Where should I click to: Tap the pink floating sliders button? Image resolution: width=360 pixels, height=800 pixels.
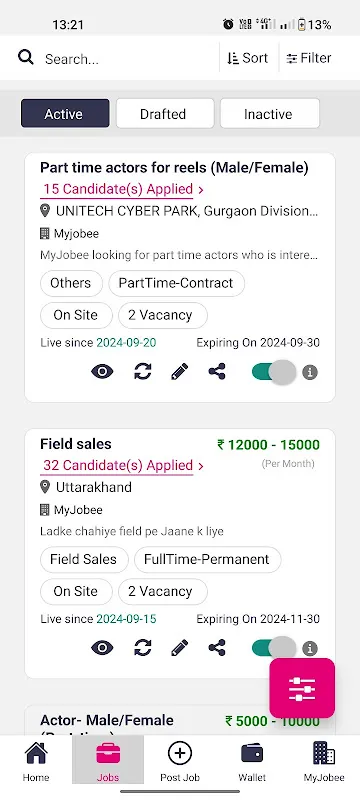click(302, 688)
